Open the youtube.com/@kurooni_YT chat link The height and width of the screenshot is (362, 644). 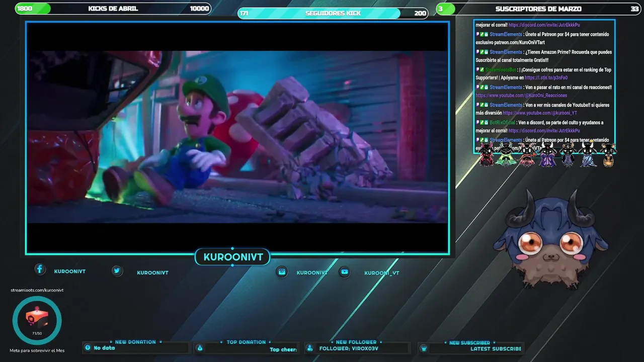click(540, 113)
